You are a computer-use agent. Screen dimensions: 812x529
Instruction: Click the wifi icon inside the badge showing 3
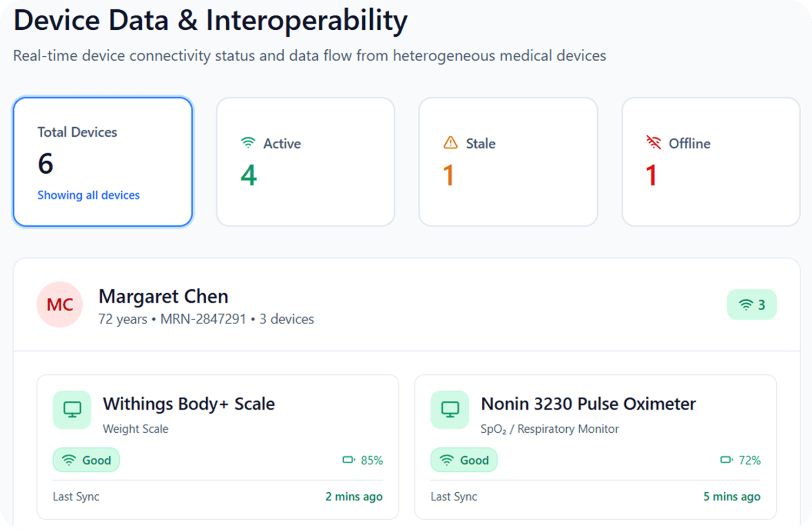[746, 305]
